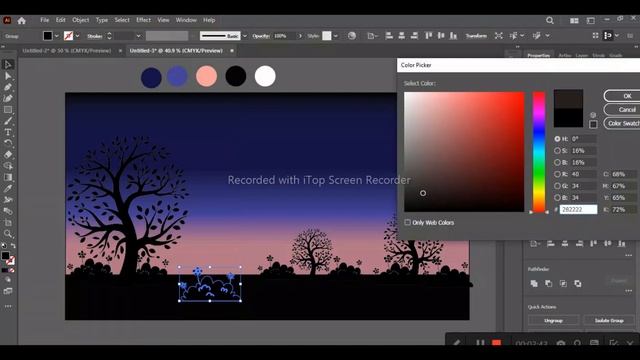Click Unite icon in Pathfinder panel
This screenshot has height=360, width=640.
[534, 283]
